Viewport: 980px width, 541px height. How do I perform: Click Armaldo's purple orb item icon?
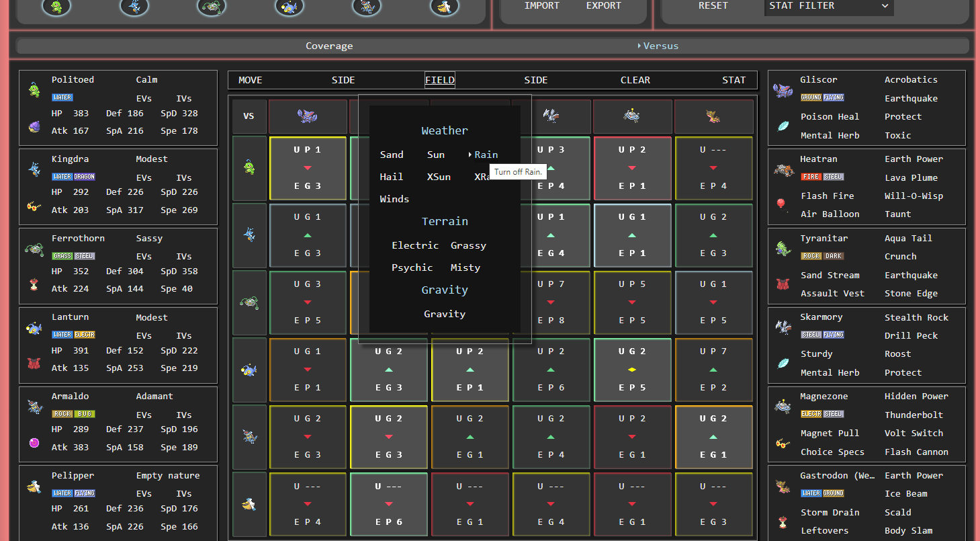pos(34,443)
